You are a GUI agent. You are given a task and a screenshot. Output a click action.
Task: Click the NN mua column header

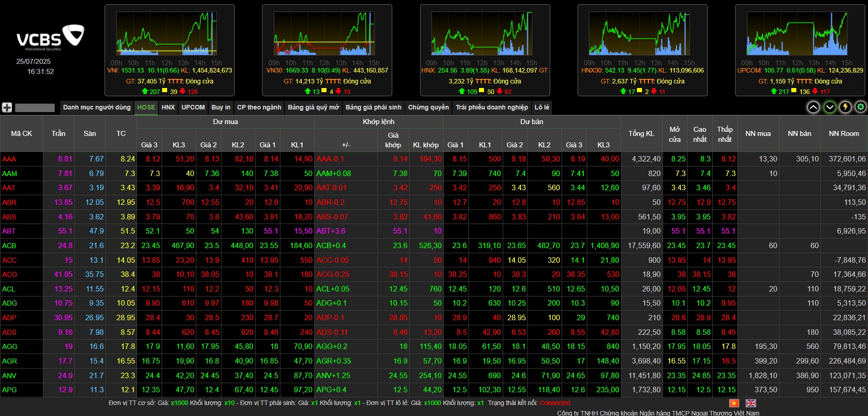coord(758,134)
